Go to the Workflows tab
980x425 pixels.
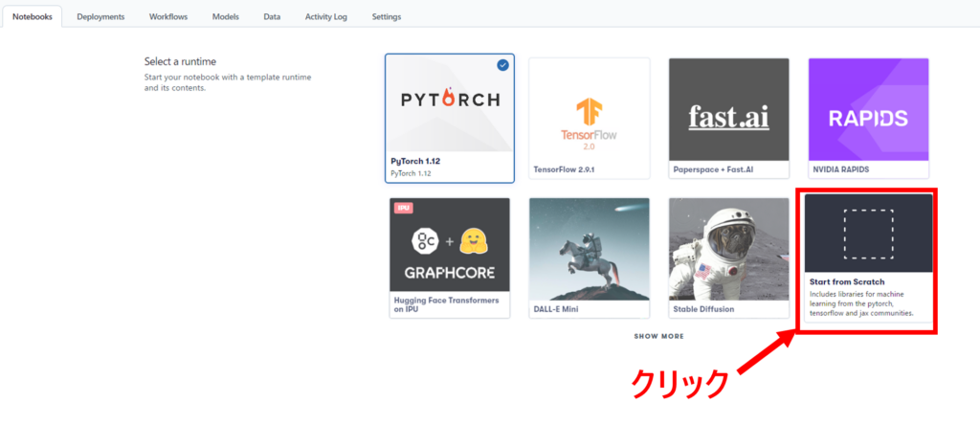coord(168,16)
